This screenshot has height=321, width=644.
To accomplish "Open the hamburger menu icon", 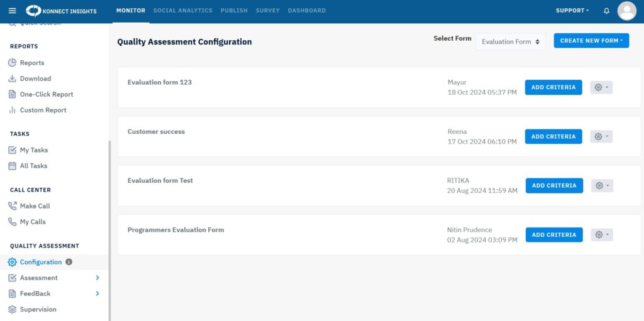I will tap(13, 11).
